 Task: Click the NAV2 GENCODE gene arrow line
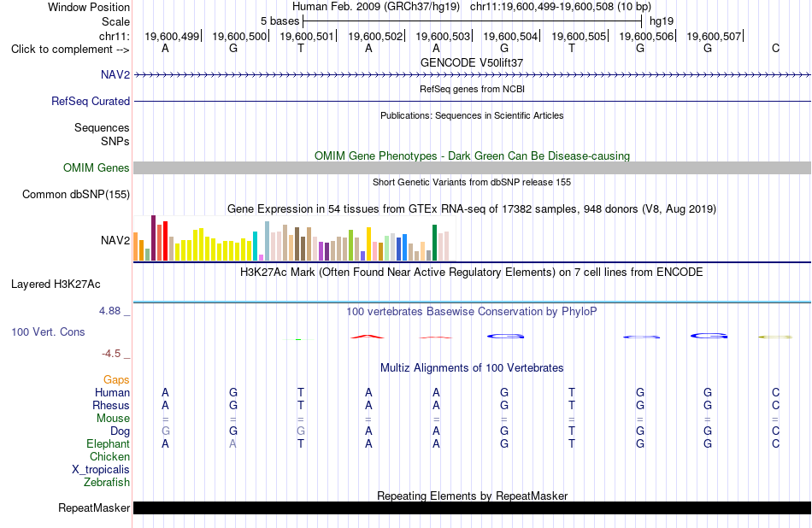click(473, 75)
